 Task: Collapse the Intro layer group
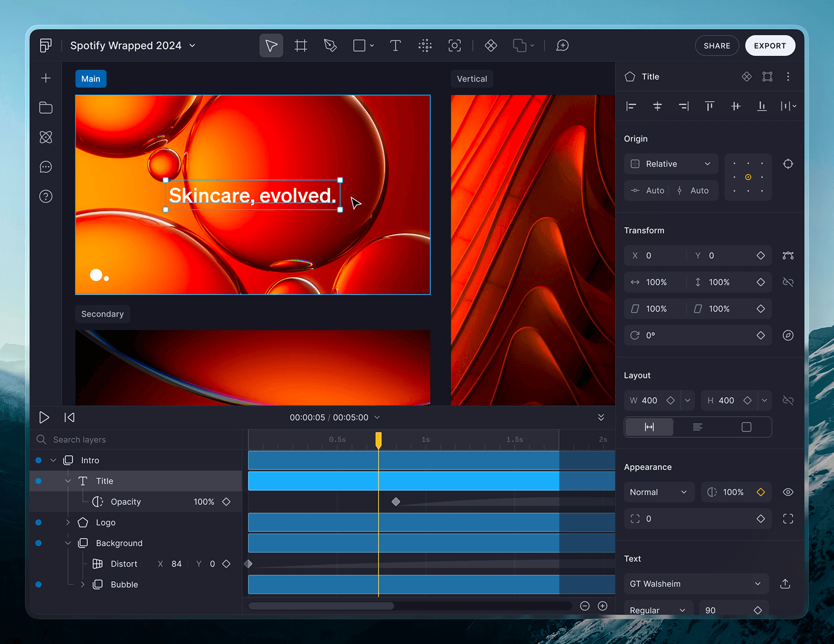[x=53, y=460]
